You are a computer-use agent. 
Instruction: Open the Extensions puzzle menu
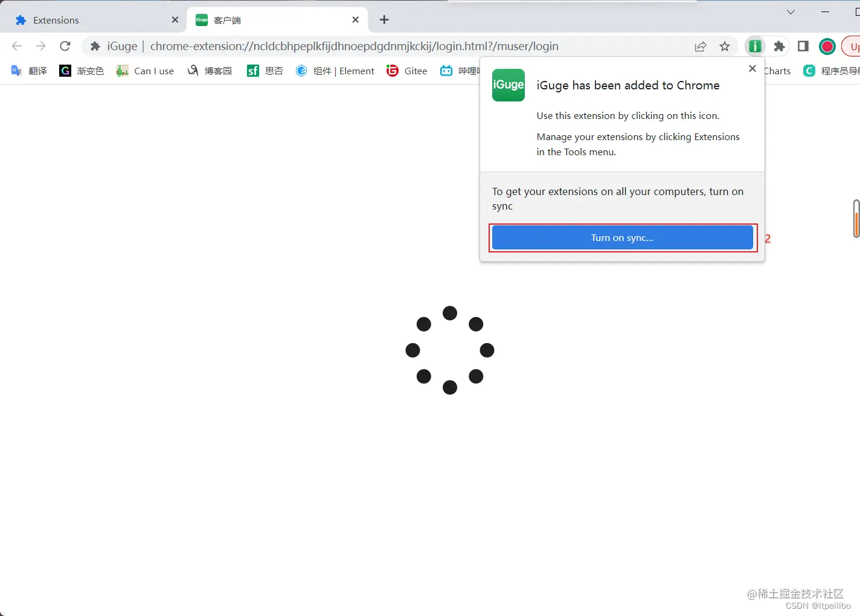point(779,46)
